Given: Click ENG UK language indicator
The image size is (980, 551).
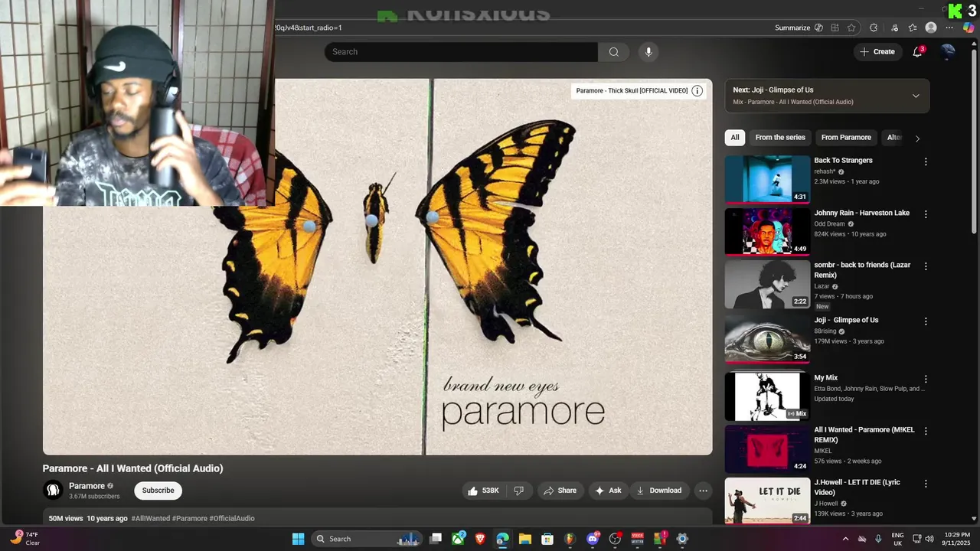Looking at the screenshot, I should pos(897,539).
